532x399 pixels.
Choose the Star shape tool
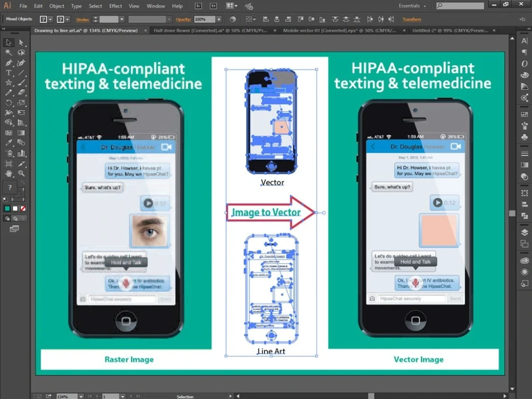coord(9,82)
